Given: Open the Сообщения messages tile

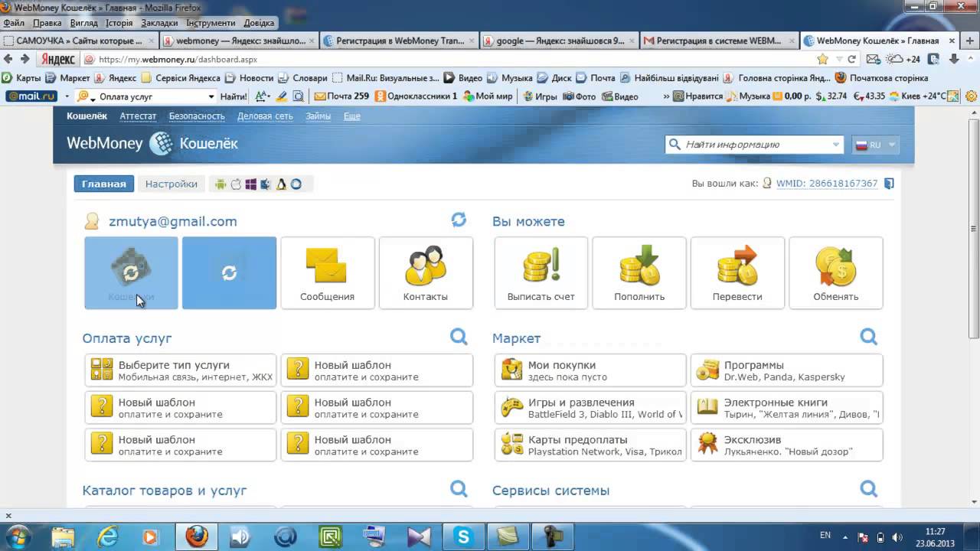Looking at the screenshot, I should [328, 273].
